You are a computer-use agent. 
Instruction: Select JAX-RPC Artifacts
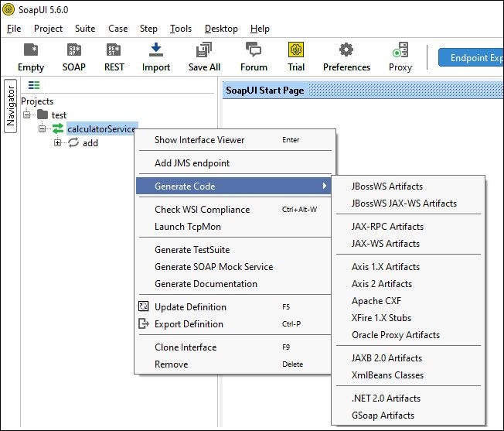[x=408, y=227]
